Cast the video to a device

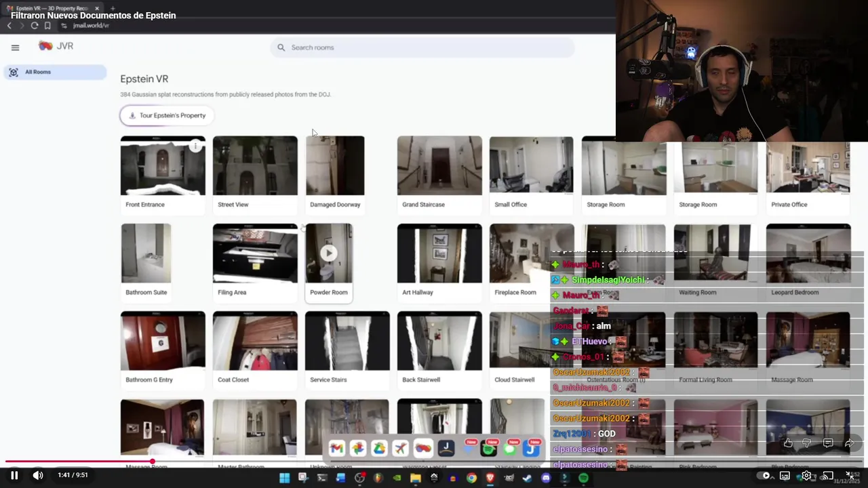point(828,476)
